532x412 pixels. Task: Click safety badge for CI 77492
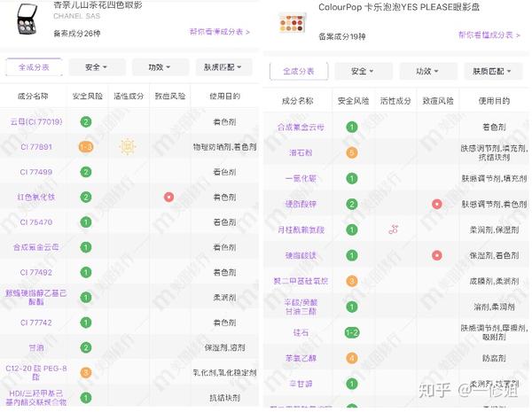coord(86,272)
